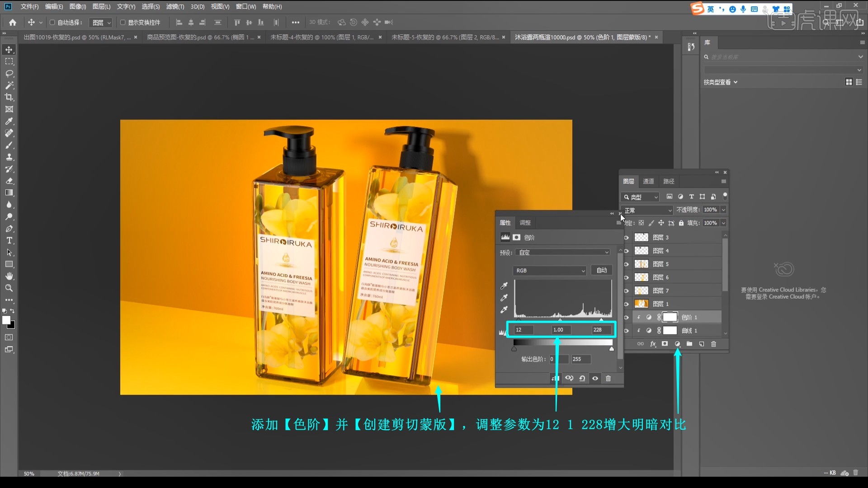Open the preset dropdown showing 自定
868x488 pixels.
[x=563, y=252]
